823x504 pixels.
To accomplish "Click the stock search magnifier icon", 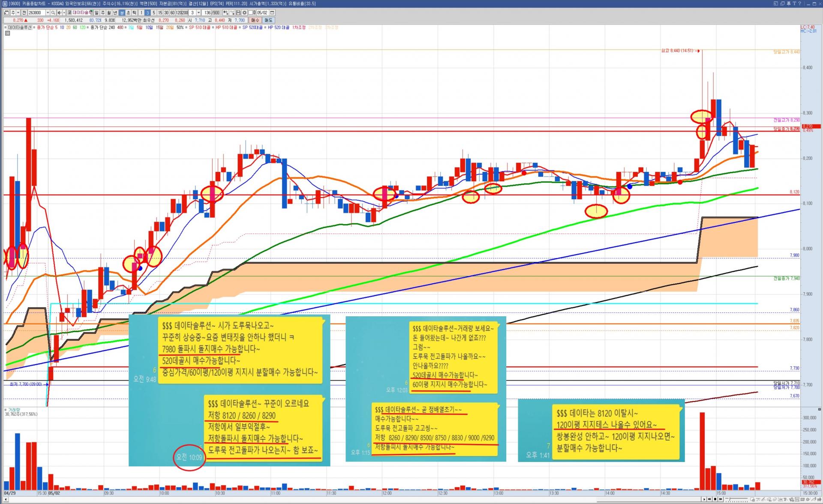I will click(53, 13).
